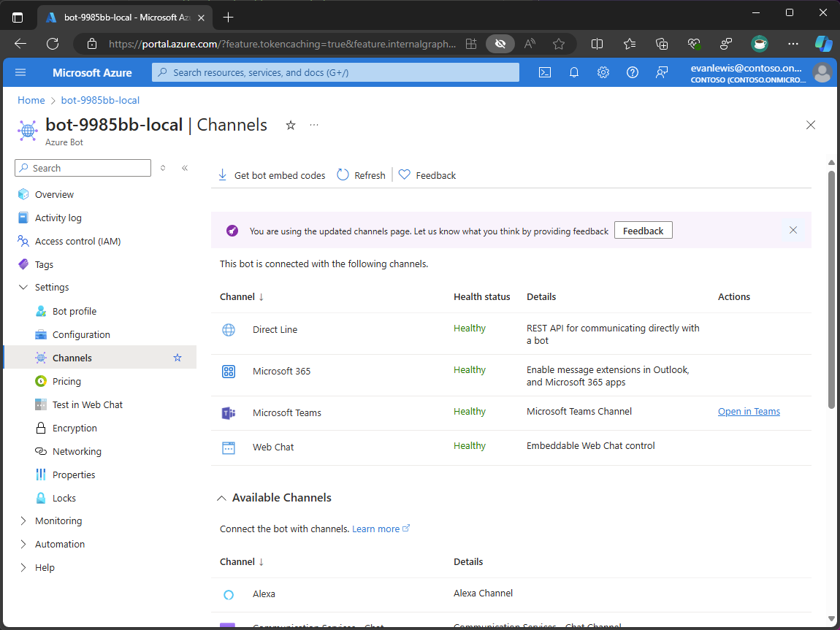Click the Feedback button in banner
The height and width of the screenshot is (630, 840).
click(643, 231)
